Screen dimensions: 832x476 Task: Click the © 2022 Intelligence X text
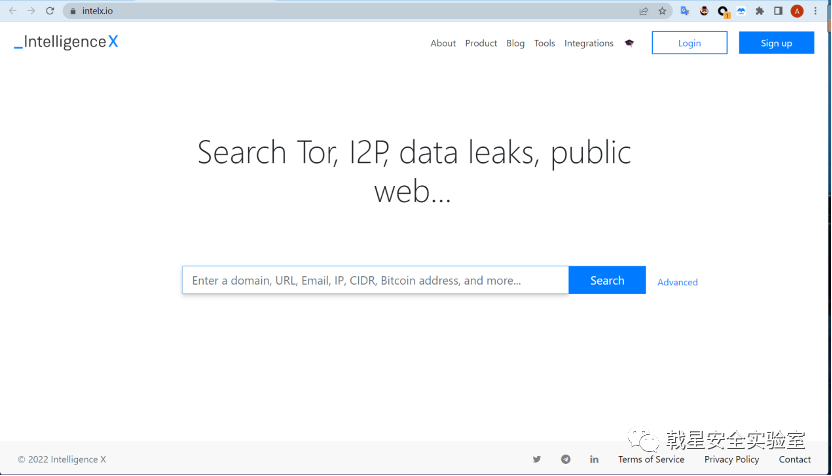62,460
